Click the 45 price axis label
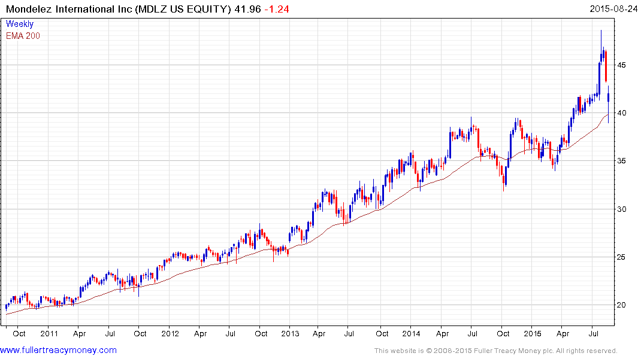Viewport: 644px width, 359px height. click(621, 65)
